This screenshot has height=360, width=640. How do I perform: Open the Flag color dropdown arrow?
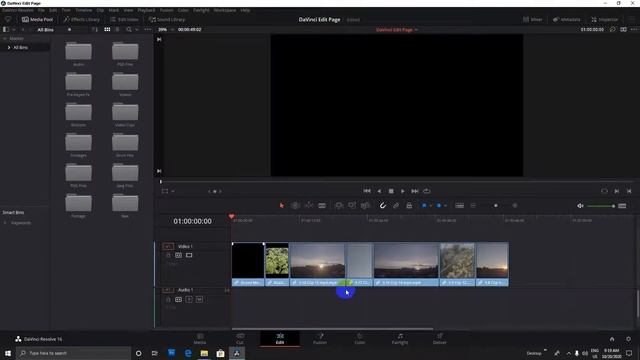(430, 206)
